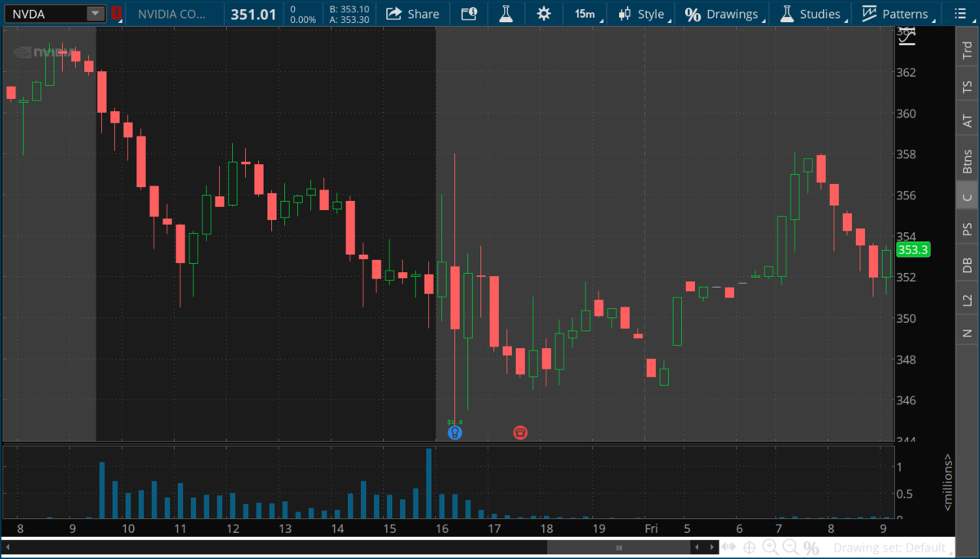Click the blue lightbulb event marker on chart
Image resolution: width=980 pixels, height=559 pixels.
[x=455, y=432]
